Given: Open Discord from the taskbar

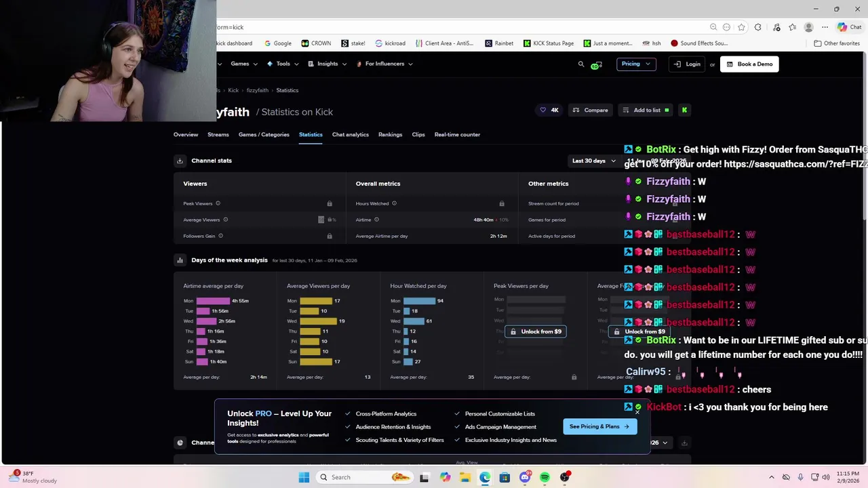Looking at the screenshot, I should (525, 477).
